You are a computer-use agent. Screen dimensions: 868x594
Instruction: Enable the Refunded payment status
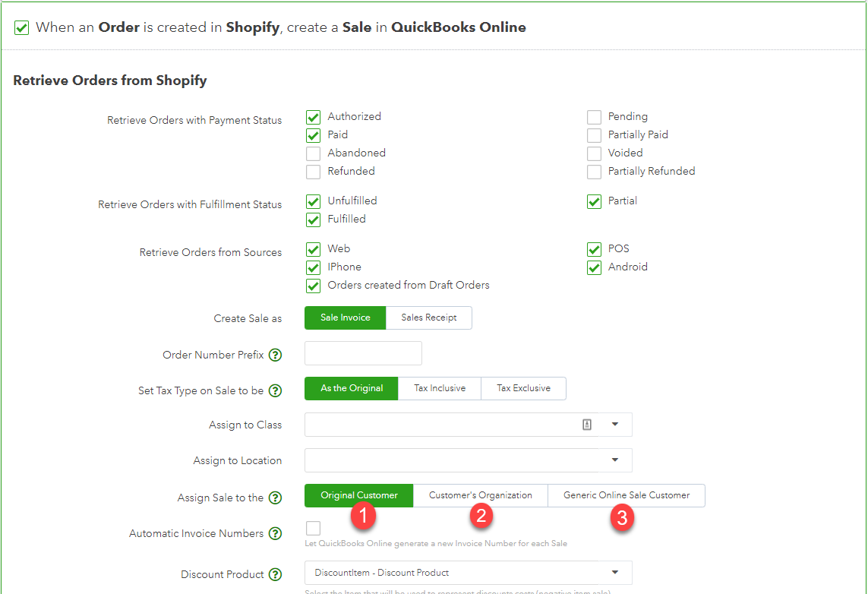click(314, 172)
